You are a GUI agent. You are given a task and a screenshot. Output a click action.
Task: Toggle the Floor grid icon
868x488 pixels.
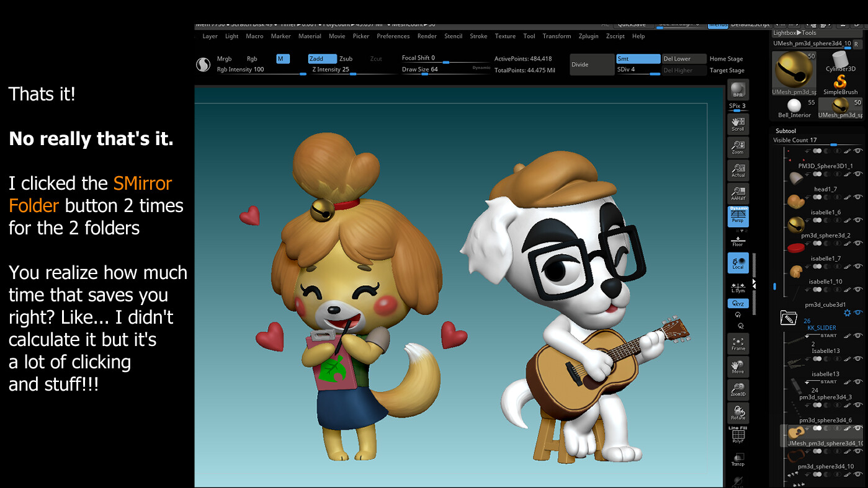tap(738, 241)
